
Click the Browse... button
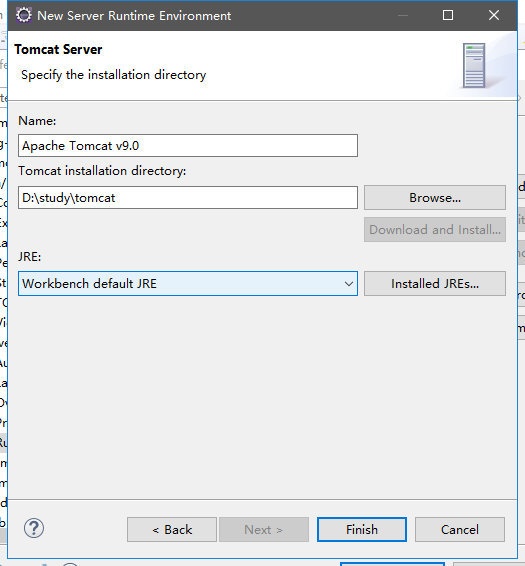435,197
